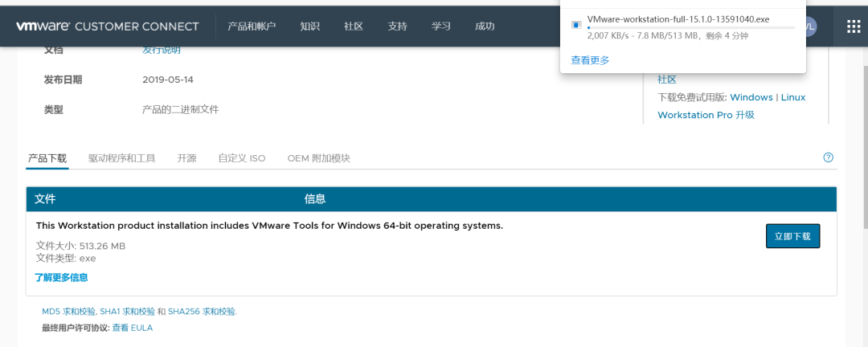Click the 类型 label

click(54, 109)
